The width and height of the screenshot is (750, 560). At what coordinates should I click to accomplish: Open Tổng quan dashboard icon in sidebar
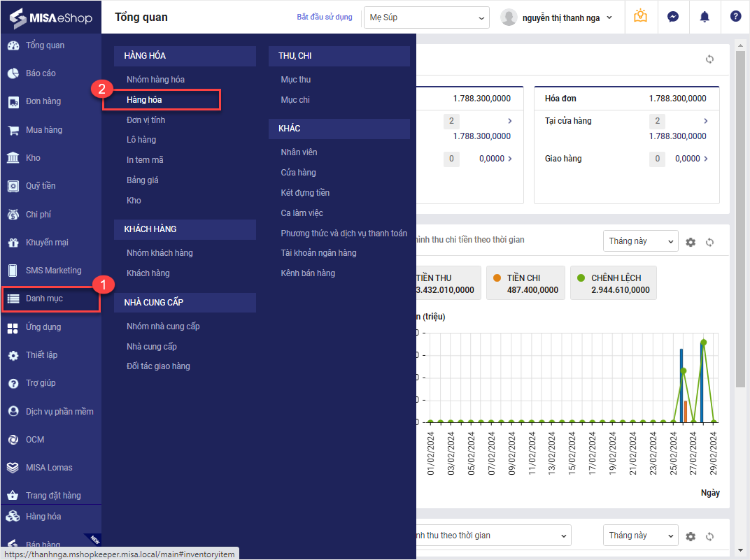coord(13,45)
